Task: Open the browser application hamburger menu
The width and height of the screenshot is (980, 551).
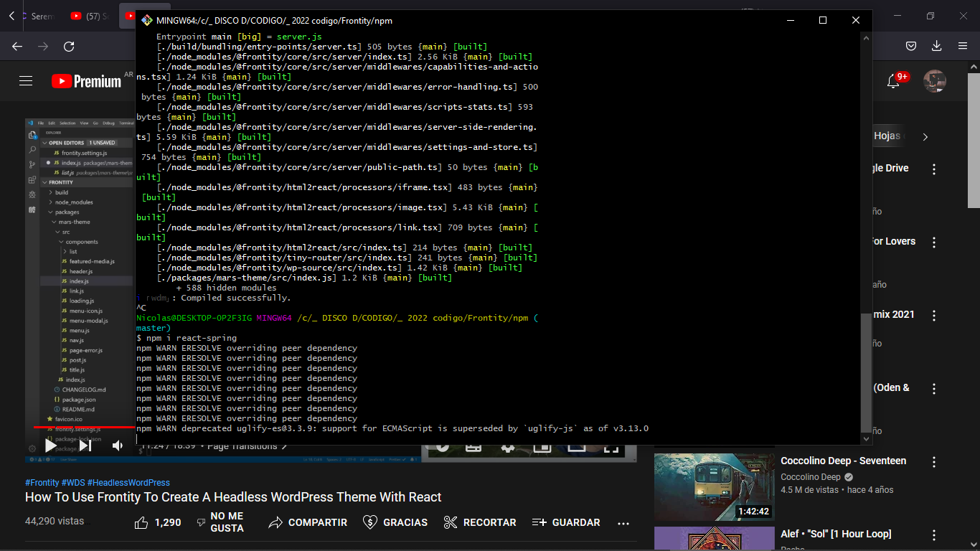Action: (x=962, y=47)
